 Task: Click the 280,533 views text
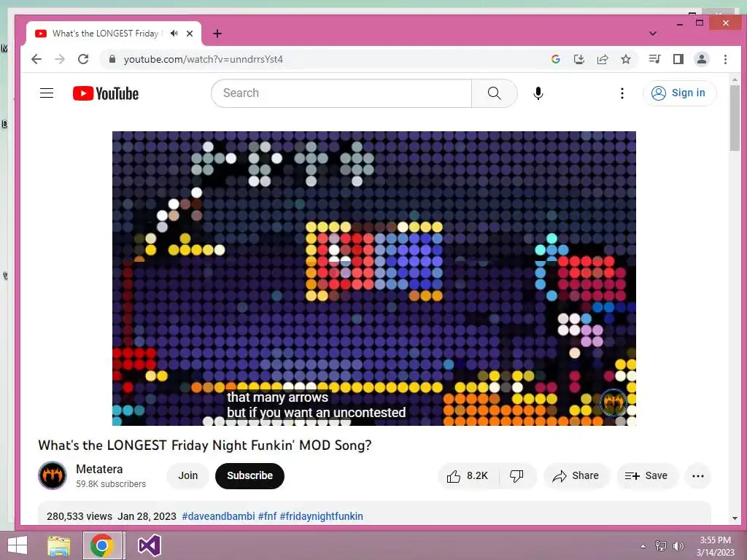click(80, 516)
